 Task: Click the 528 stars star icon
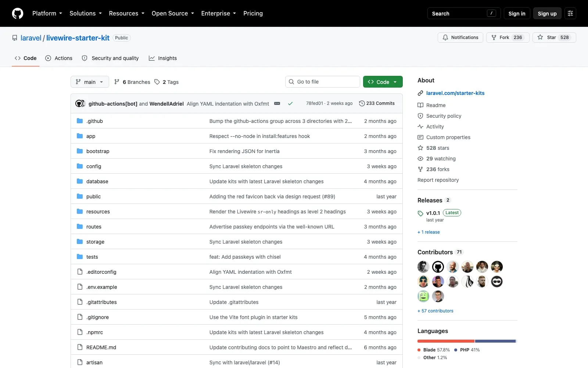click(x=420, y=148)
